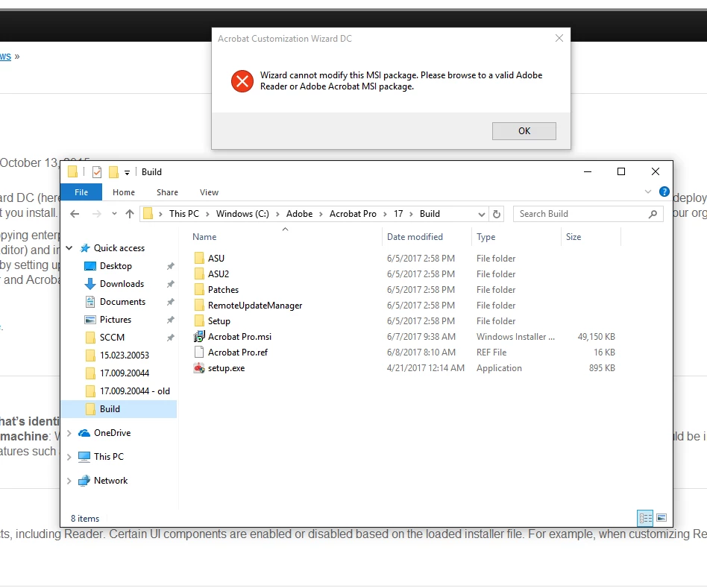Expand the Network tree node
Screen dimensions: 707x588
(x=69, y=481)
